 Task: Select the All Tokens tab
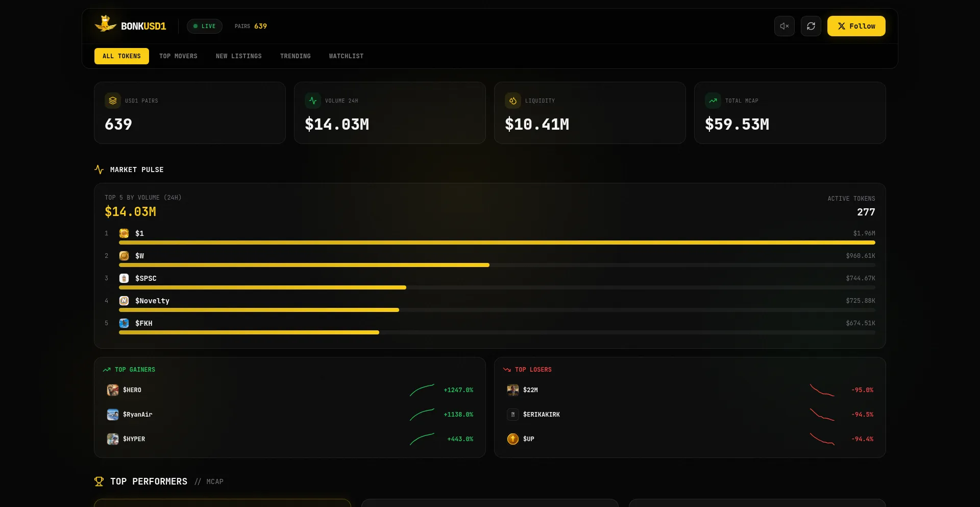121,56
